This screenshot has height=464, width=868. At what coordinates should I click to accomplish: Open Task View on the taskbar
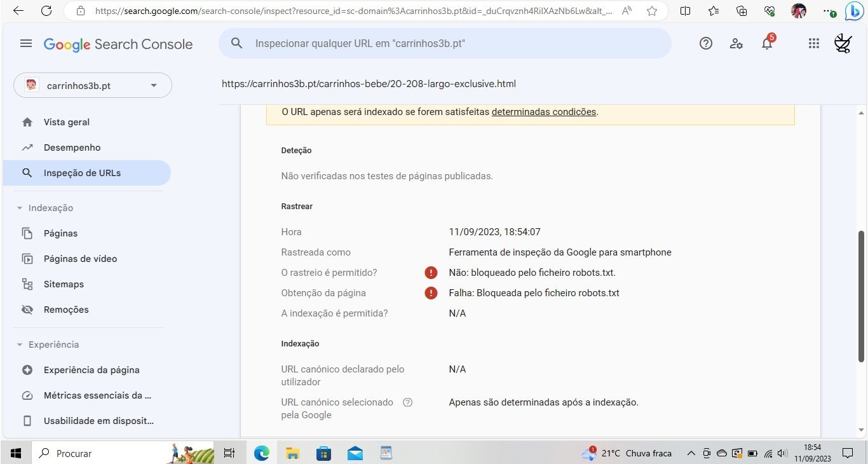click(229, 453)
